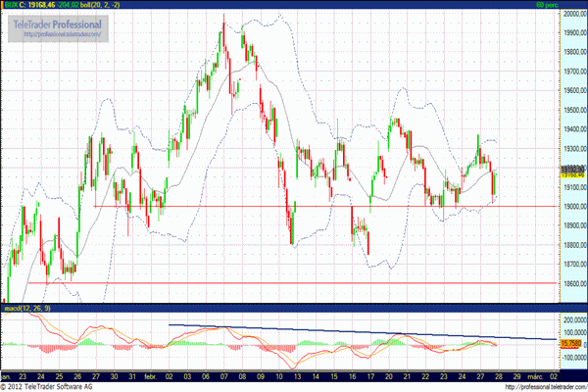Click date 16 on the time axis

pos(352,376)
